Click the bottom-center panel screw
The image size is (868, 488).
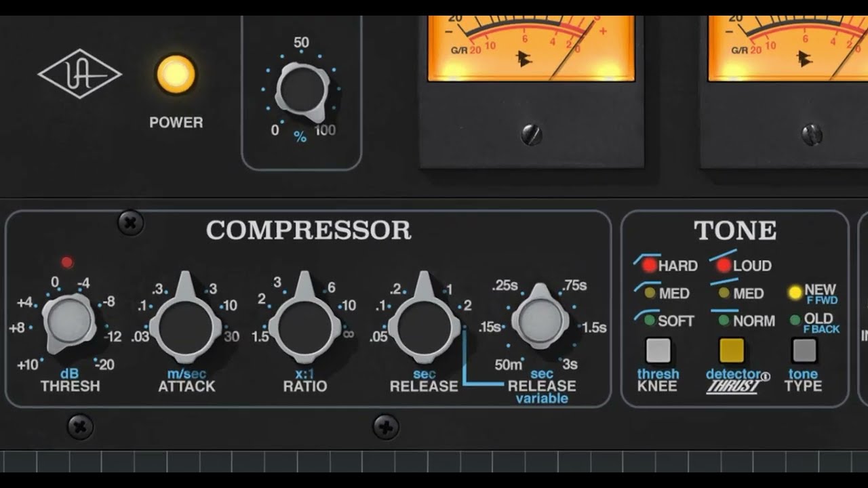[x=386, y=427]
